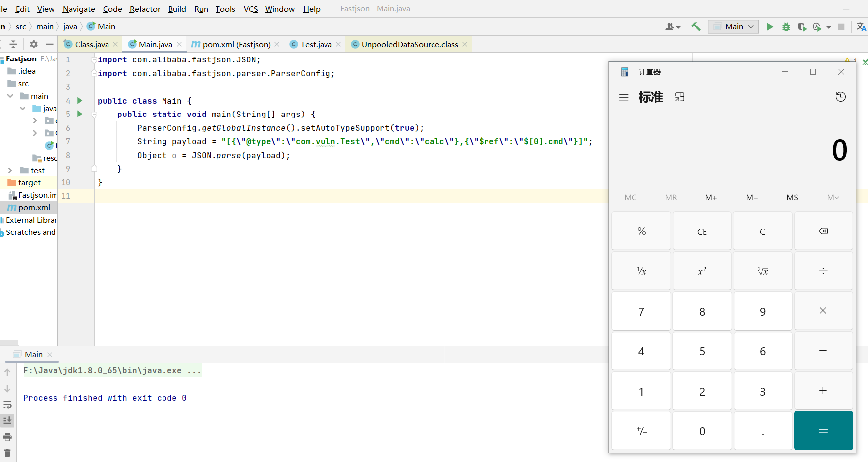Open the translation icon in toolbar
The width and height of the screenshot is (868, 462).
click(x=861, y=27)
